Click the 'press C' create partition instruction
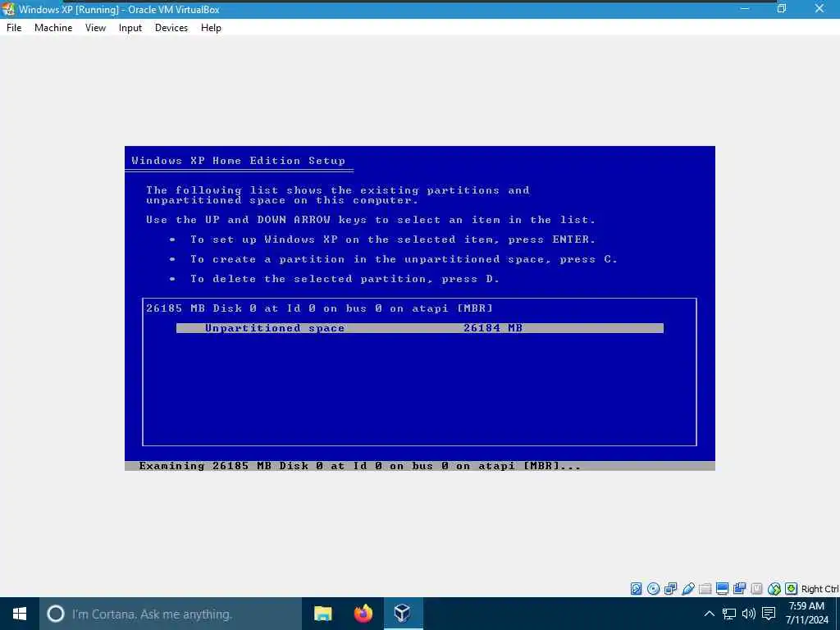 tap(404, 259)
